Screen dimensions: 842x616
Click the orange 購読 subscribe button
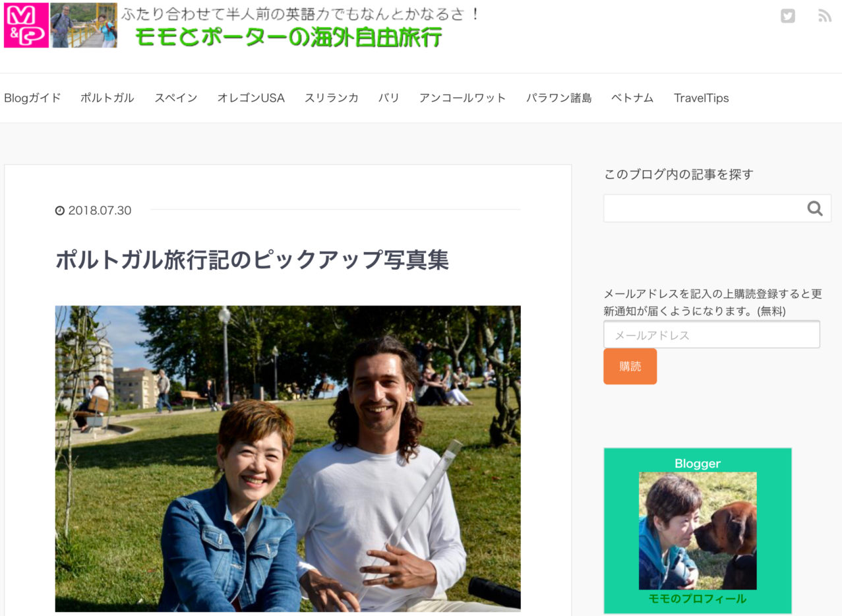tap(630, 366)
